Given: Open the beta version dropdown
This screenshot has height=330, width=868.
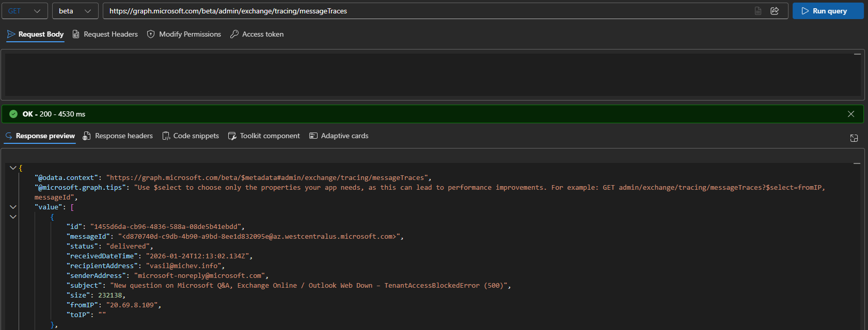Looking at the screenshot, I should pyautogui.click(x=75, y=11).
